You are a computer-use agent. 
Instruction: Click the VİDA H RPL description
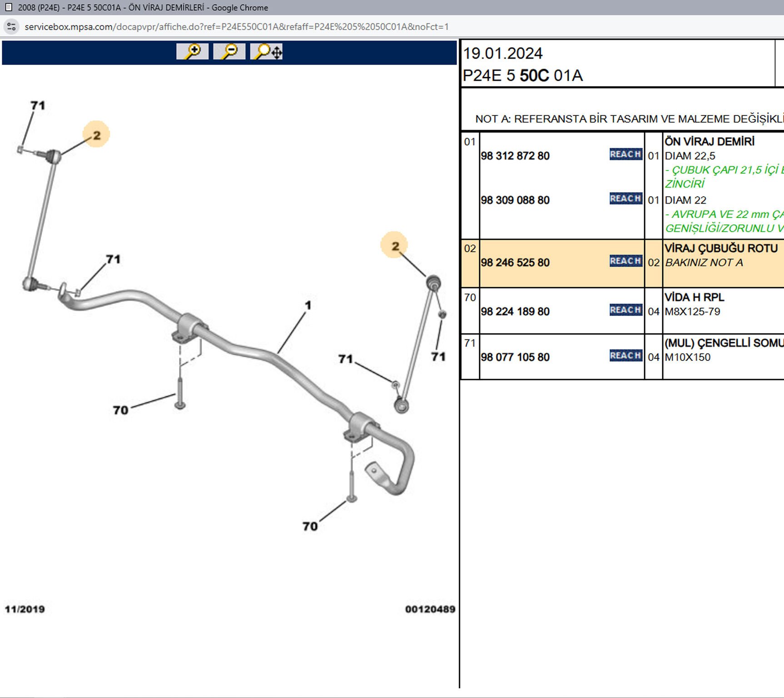coord(694,297)
